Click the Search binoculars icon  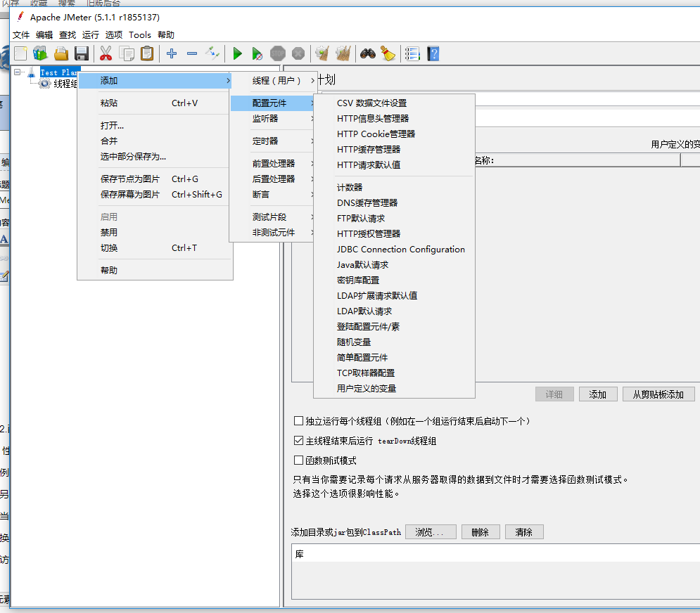(368, 54)
